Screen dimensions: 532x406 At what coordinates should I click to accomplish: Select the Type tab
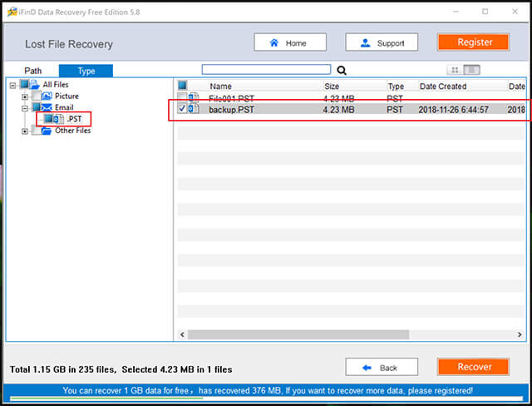(x=86, y=71)
